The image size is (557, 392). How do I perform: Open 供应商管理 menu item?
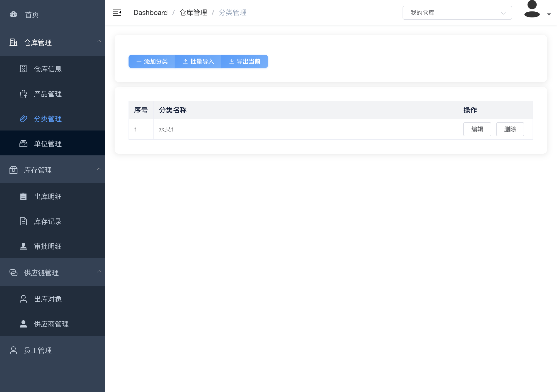51,324
